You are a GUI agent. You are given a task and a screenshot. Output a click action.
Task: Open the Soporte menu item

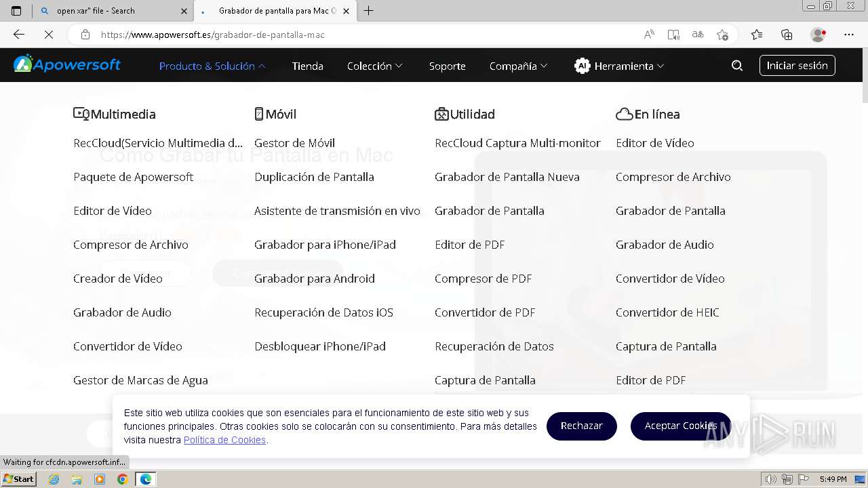(x=447, y=66)
